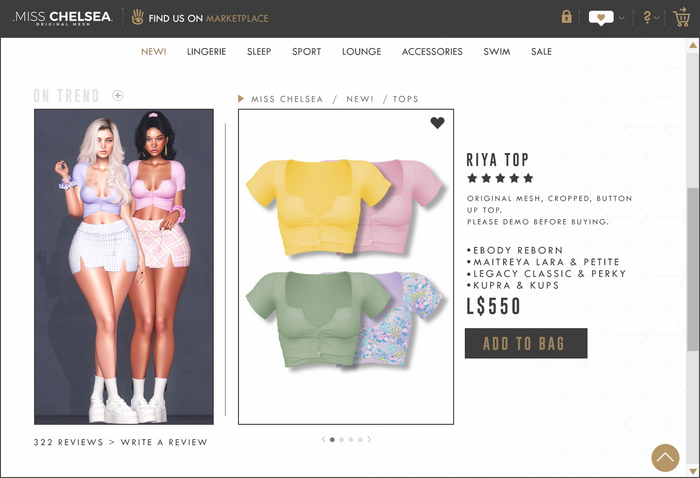
Task: Click the heart wishlist speech bubble icon
Action: 601,18
